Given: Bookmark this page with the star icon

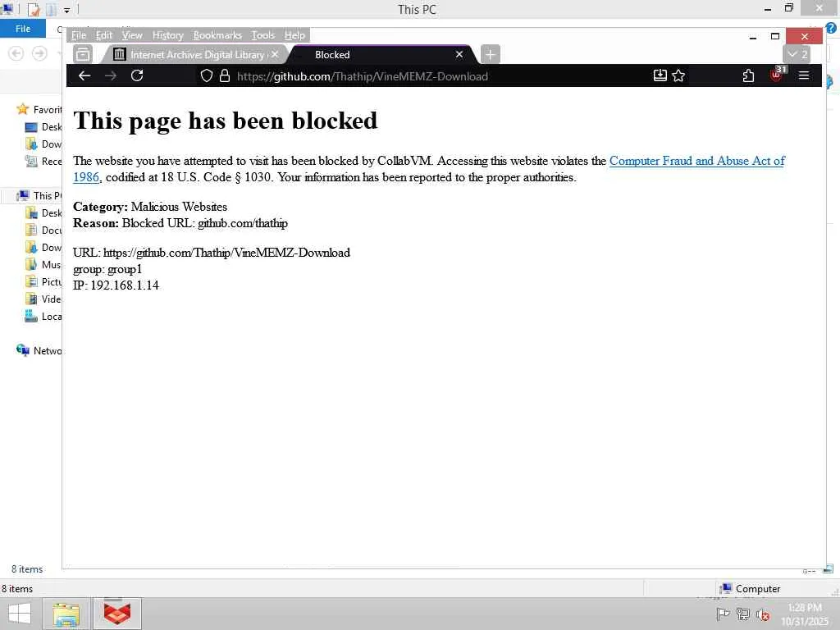Looking at the screenshot, I should [x=678, y=75].
